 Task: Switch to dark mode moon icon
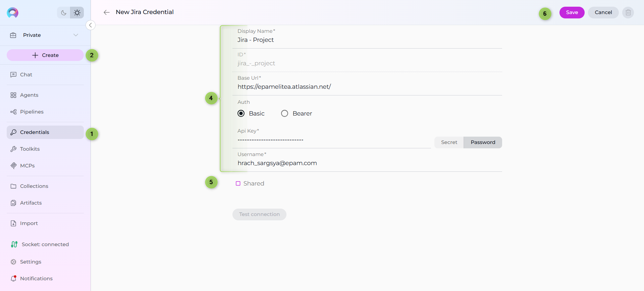[x=63, y=13]
